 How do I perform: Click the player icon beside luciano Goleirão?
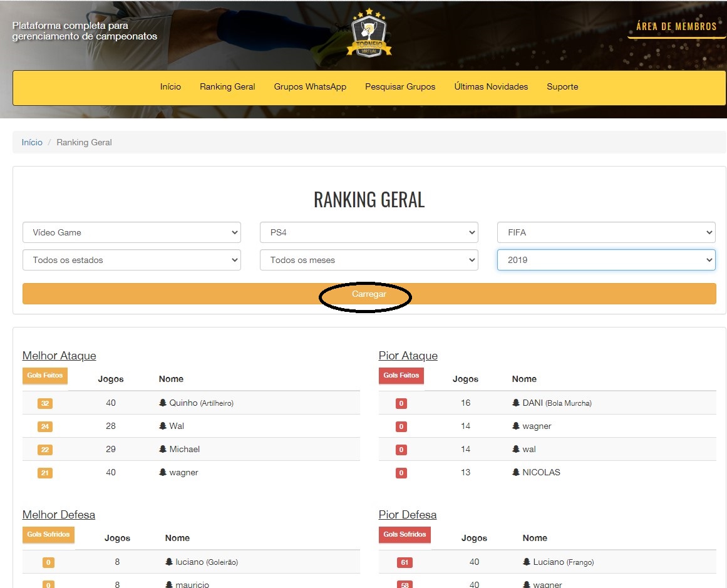[169, 562]
